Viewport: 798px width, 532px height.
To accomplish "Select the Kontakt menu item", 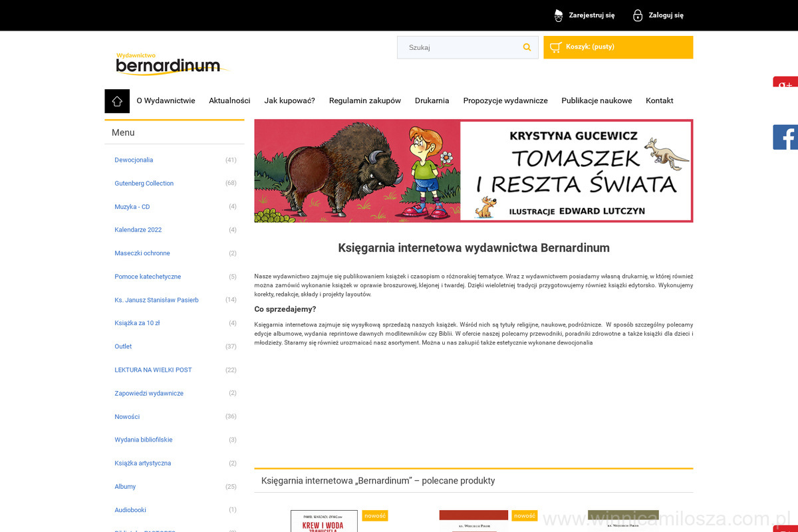I will pos(659,101).
